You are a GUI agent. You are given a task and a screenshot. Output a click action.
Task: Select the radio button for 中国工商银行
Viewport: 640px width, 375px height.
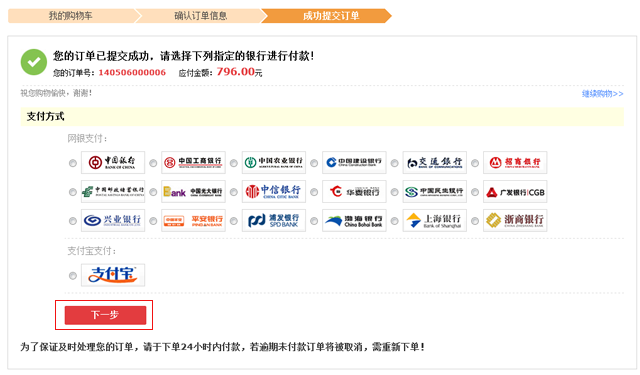(x=153, y=163)
